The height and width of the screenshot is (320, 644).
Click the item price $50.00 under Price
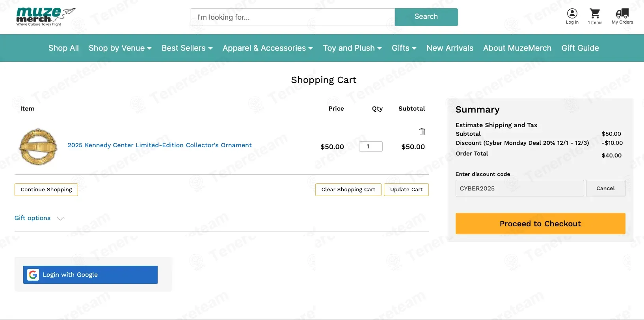[x=332, y=147]
